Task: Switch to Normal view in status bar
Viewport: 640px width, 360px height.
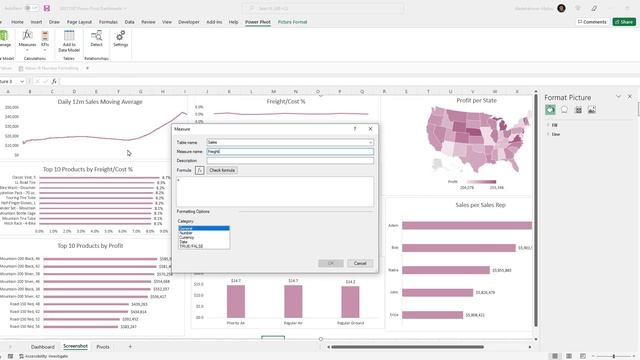Action: click(x=554, y=356)
